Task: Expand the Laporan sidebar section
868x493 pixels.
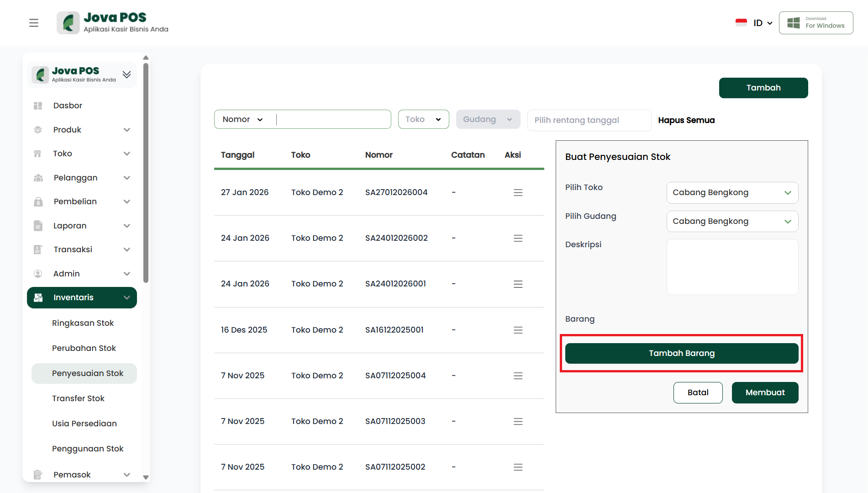Action: tap(127, 226)
